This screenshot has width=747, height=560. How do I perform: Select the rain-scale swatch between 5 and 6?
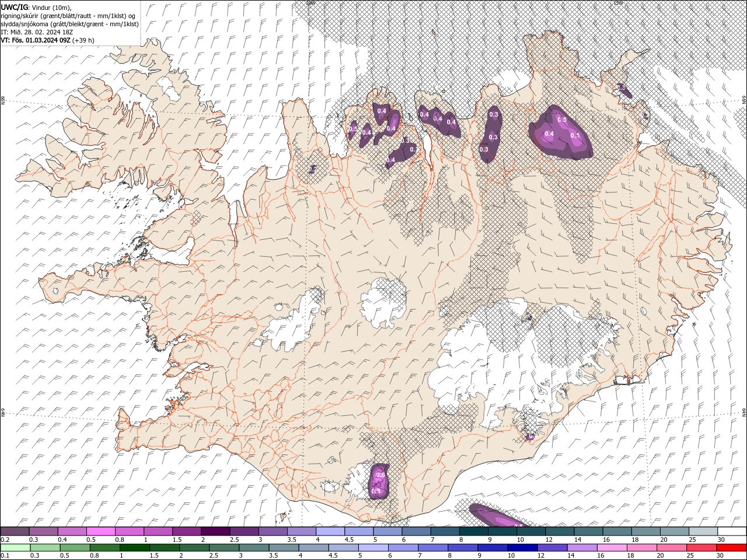coord(374,548)
